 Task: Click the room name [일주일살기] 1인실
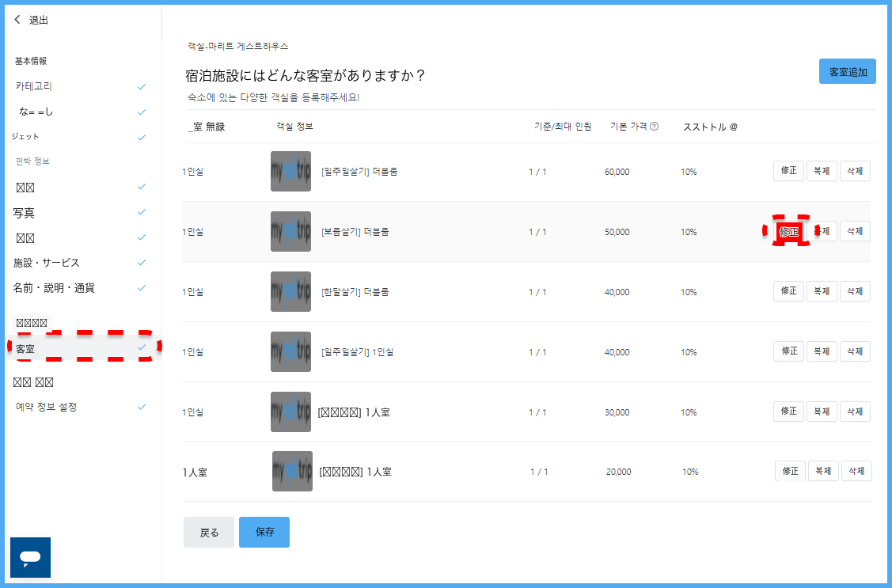pos(357,352)
